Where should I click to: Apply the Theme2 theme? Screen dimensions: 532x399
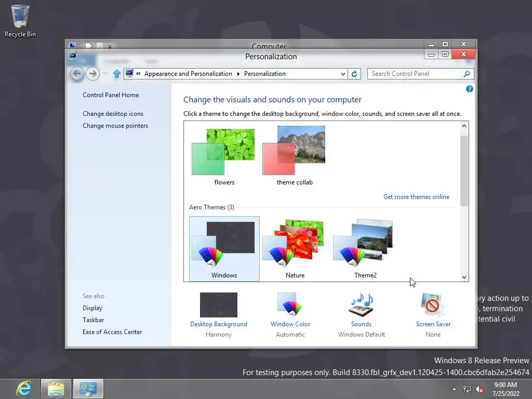[365, 249]
